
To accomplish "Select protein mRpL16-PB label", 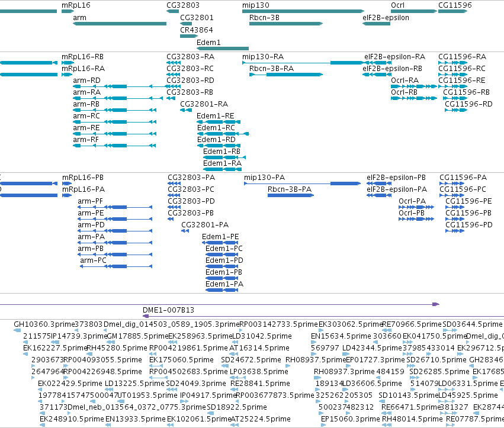I will pyautogui.click(x=82, y=178).
